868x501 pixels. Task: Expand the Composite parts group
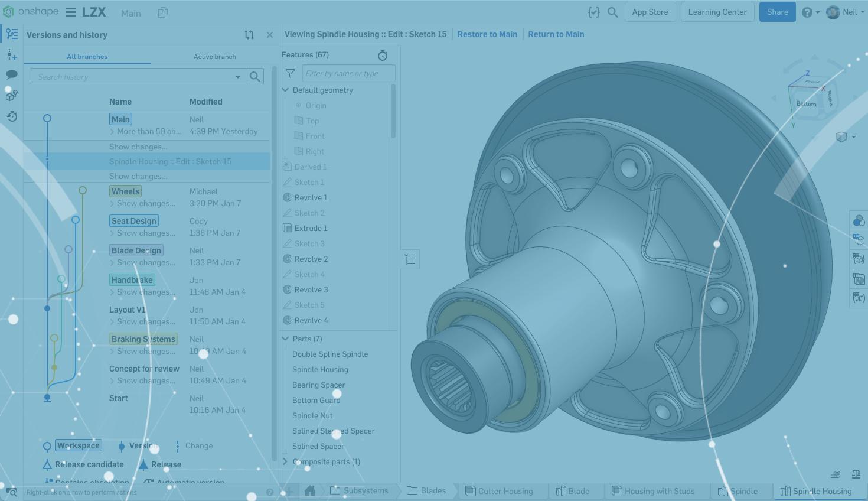[286, 462]
